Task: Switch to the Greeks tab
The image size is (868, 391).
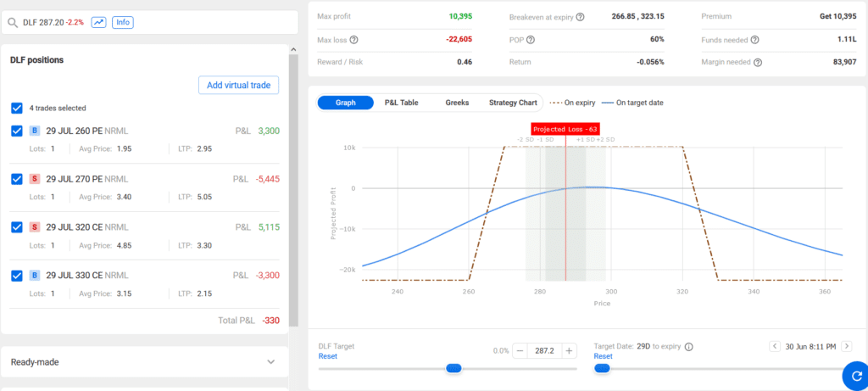Action: pyautogui.click(x=457, y=103)
